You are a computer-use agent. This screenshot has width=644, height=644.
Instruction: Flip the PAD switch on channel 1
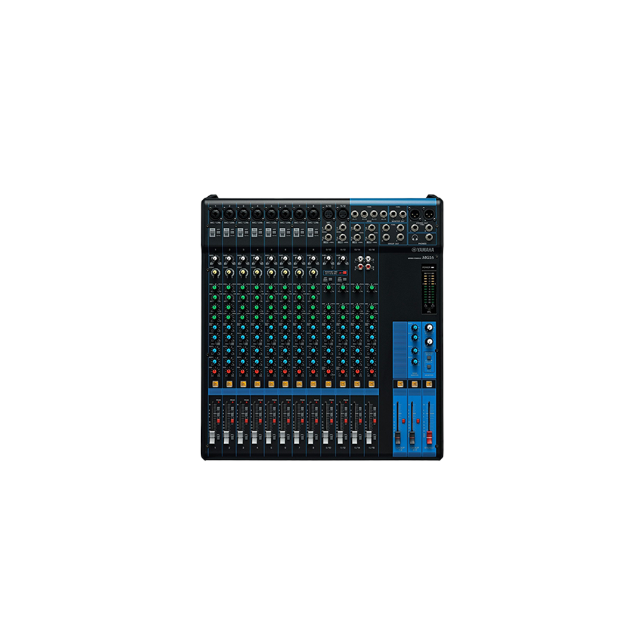click(x=213, y=233)
